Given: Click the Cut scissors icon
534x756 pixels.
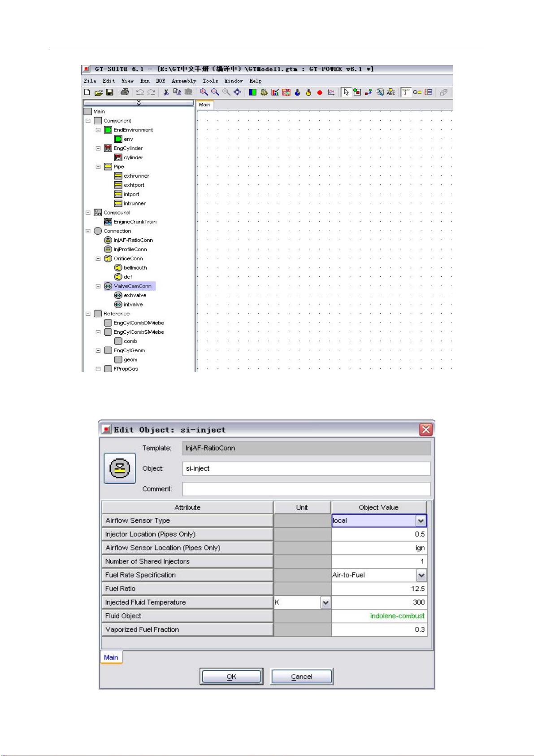Looking at the screenshot, I should (x=166, y=92).
